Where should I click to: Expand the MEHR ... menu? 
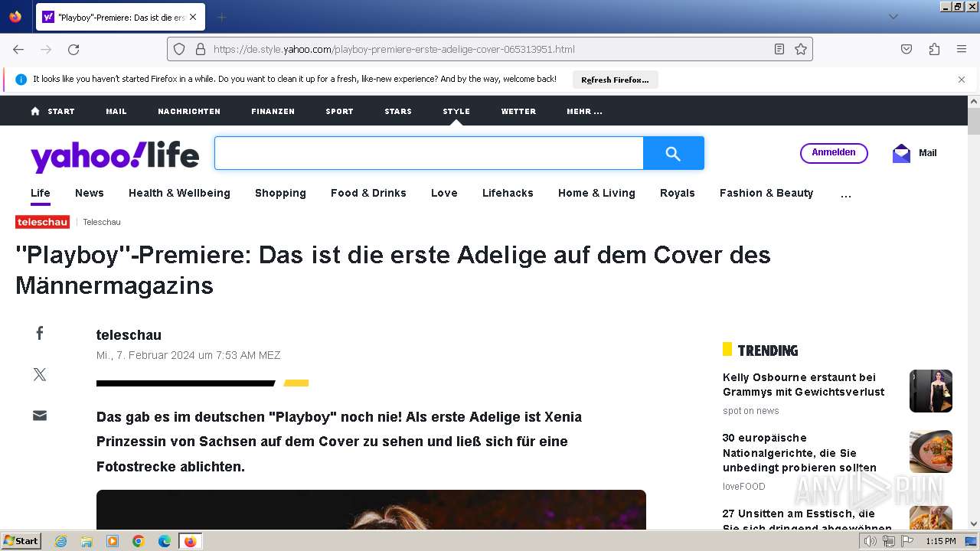pos(584,111)
